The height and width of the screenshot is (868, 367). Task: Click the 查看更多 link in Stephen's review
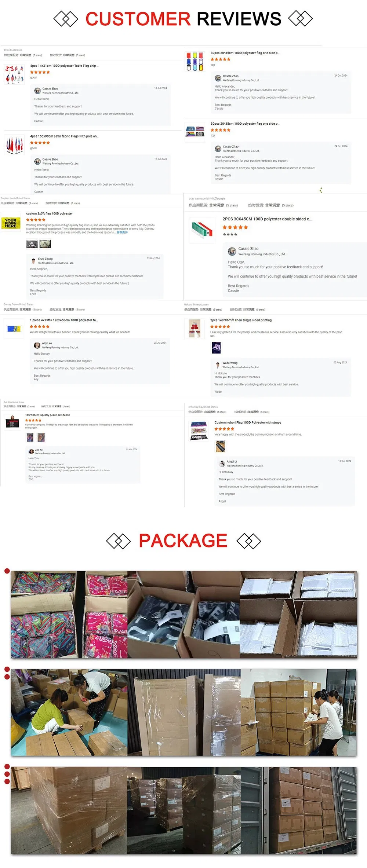click(122, 232)
